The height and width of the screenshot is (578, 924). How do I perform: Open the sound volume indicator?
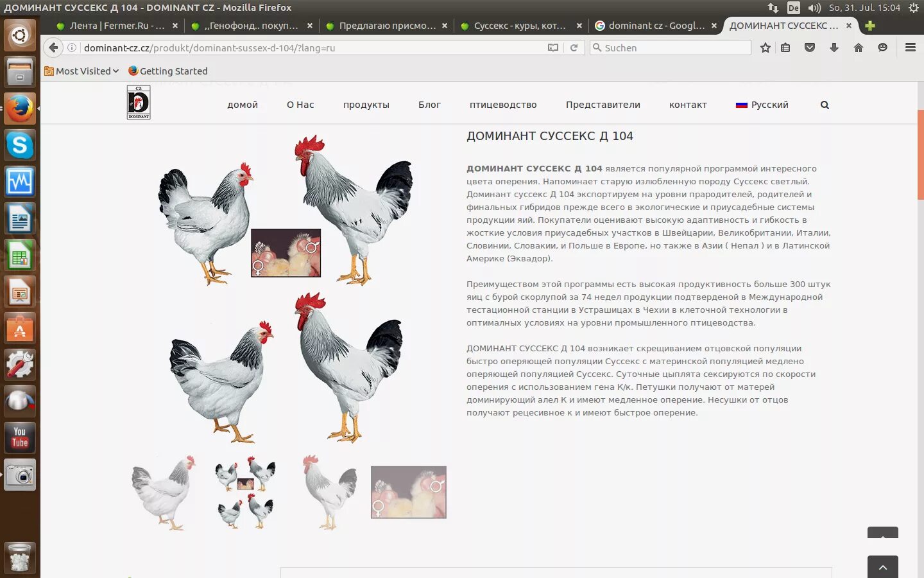[814, 8]
